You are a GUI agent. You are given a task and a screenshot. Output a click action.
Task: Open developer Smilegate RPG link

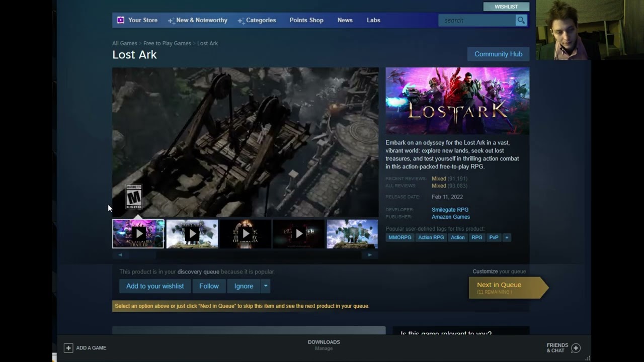tap(450, 210)
